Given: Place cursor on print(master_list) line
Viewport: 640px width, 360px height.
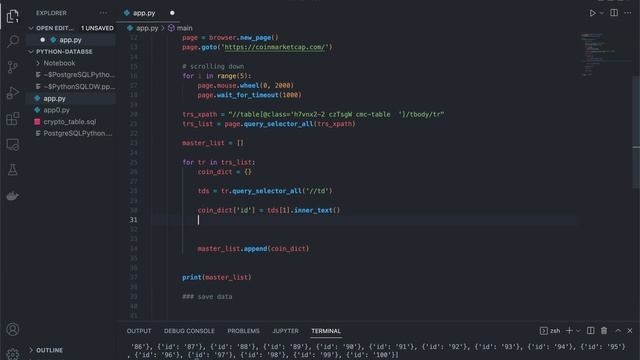Looking at the screenshot, I should 217,278.
